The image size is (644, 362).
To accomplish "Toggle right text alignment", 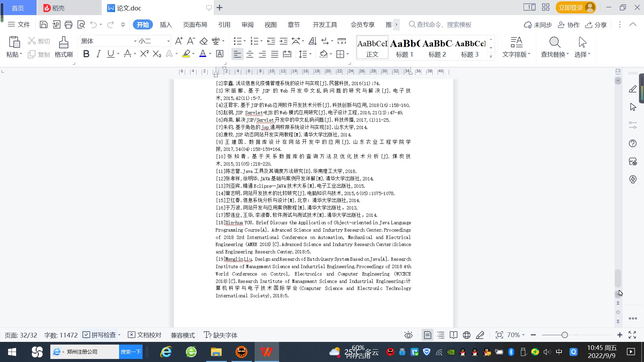I will (262, 54).
